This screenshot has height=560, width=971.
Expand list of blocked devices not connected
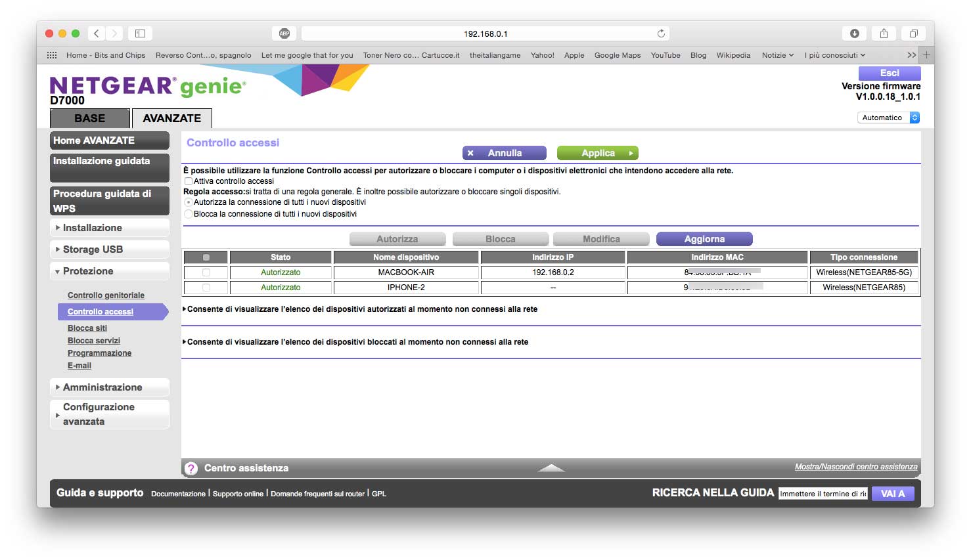355,342
